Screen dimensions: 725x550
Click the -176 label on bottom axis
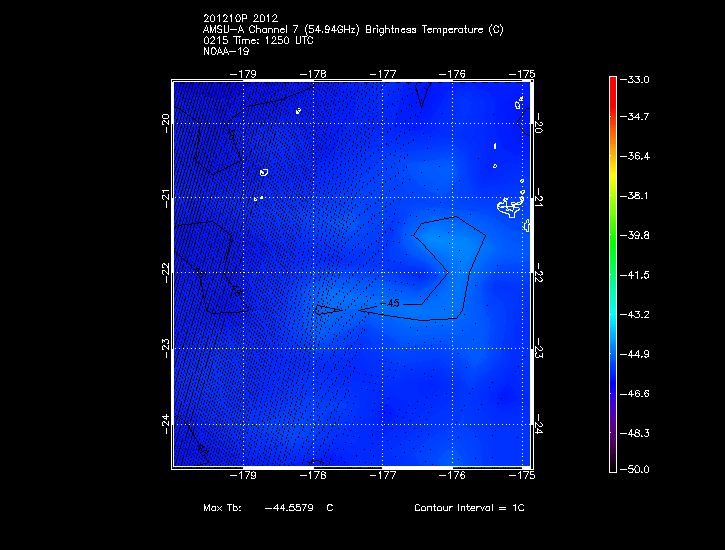coord(453,476)
